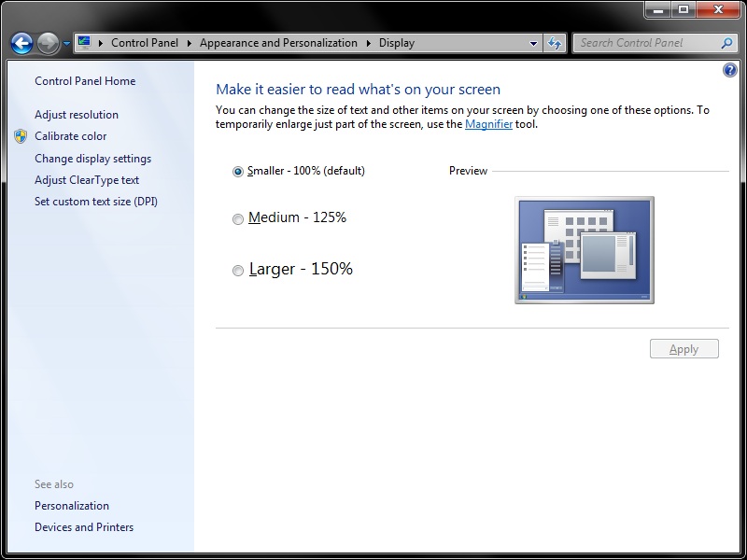Select Medium - 125% radio button

click(238, 219)
